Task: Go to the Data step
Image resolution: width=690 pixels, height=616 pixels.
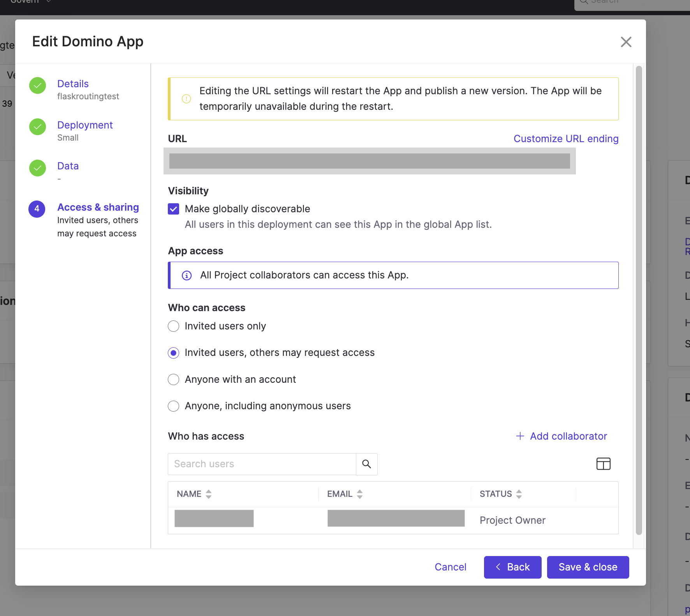Action: (x=68, y=166)
